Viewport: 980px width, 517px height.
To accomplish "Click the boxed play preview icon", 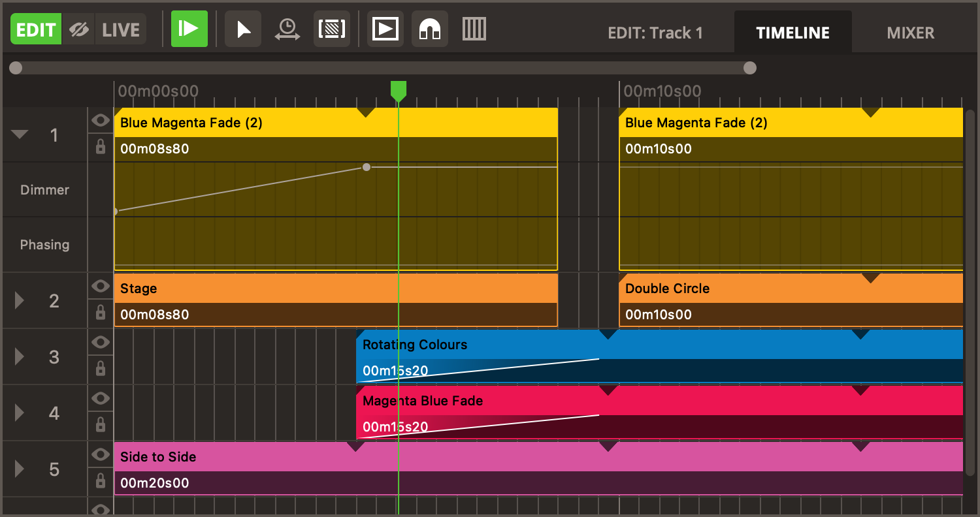I will point(385,29).
